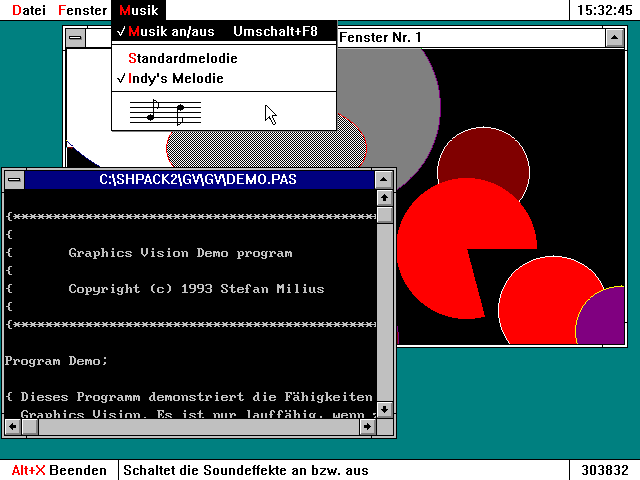Screen dimensions: 640x480
Task: Open the Fenster menu
Action: [82, 9]
